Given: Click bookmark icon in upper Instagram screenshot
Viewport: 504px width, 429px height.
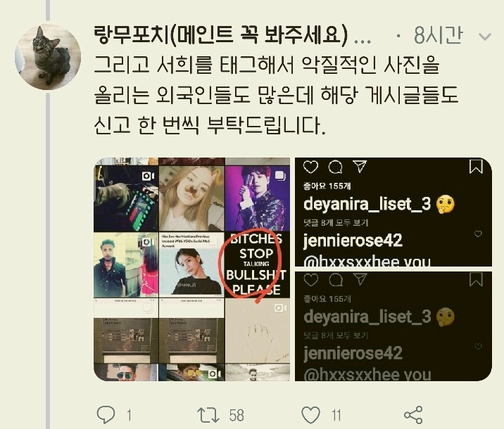Looking at the screenshot, I should click(476, 167).
